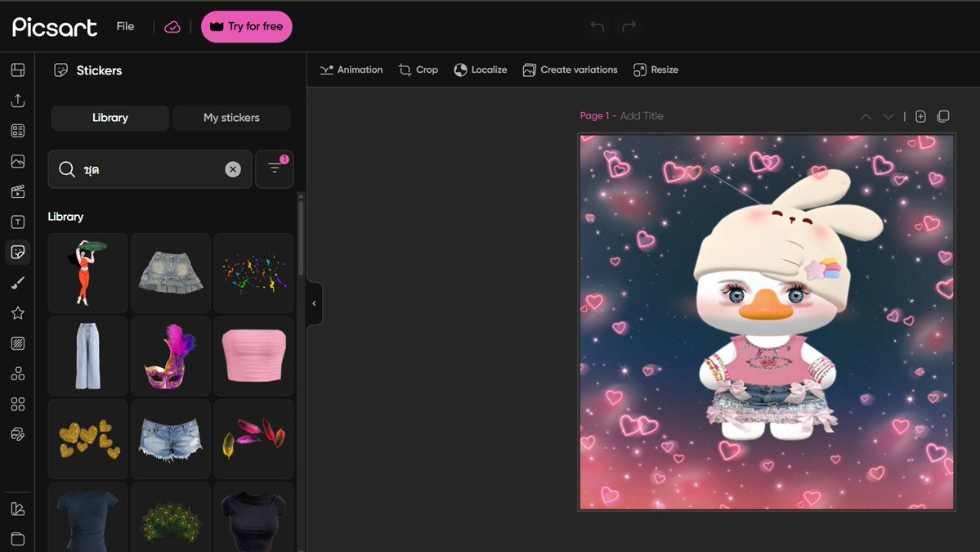The height and width of the screenshot is (552, 980).
Task: Click the Picsart logo
Action: 55,26
